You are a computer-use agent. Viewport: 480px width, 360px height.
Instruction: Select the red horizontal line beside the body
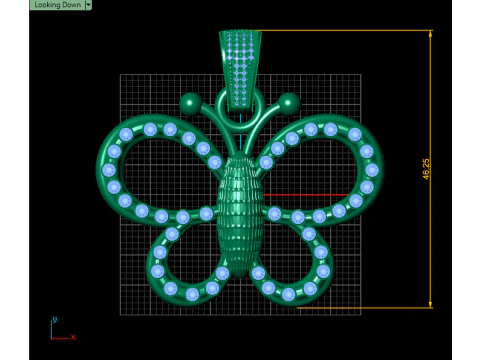(x=305, y=195)
